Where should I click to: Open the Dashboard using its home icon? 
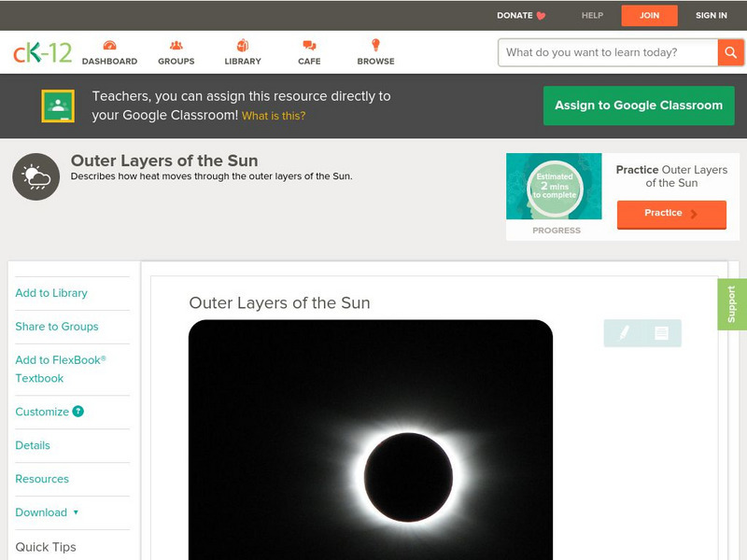click(112, 44)
